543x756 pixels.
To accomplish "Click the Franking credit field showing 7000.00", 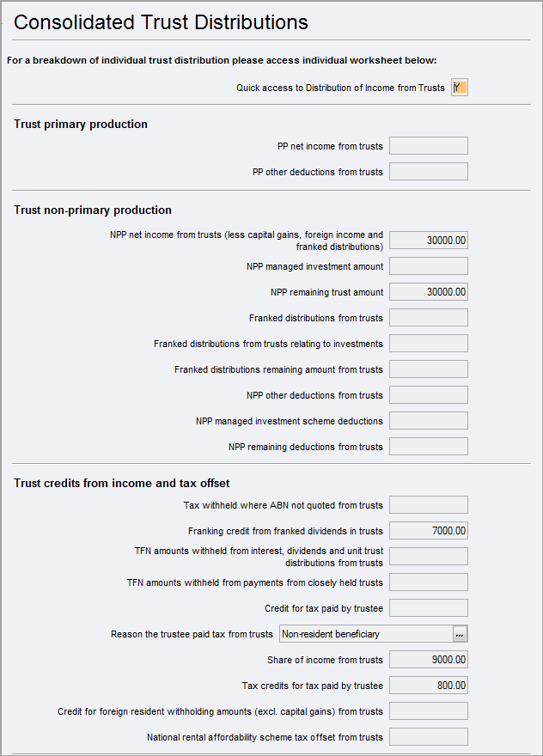I will 428,530.
